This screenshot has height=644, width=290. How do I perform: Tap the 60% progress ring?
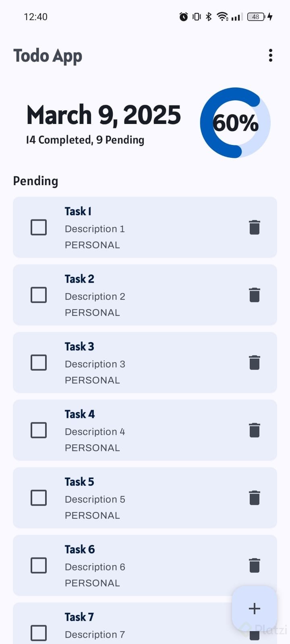[x=235, y=123]
